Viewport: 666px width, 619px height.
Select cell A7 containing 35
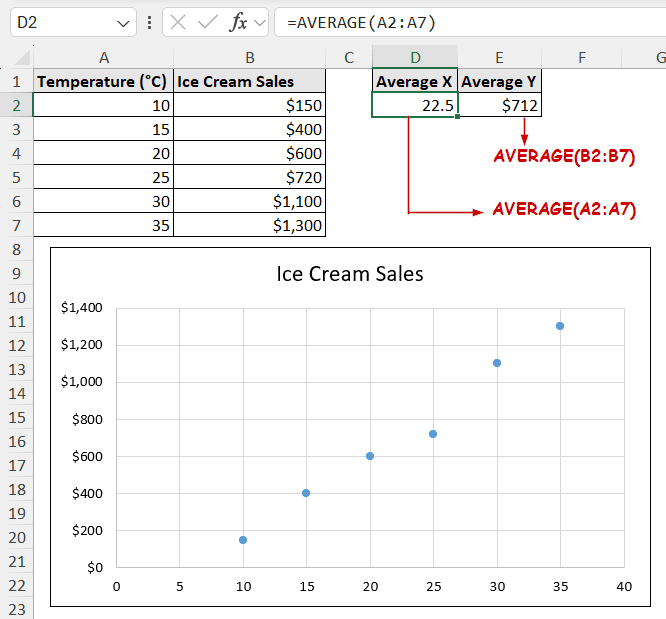(x=104, y=225)
